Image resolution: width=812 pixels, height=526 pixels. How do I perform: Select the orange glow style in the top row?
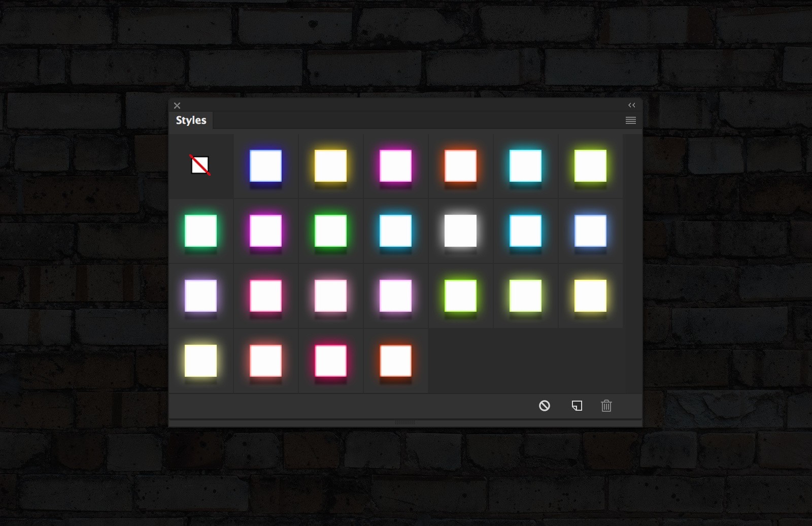460,166
